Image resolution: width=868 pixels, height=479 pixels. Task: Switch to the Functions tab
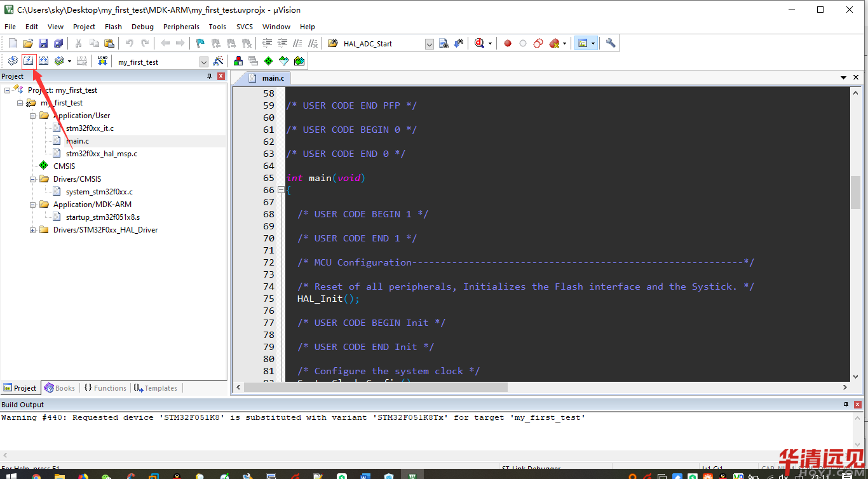(x=105, y=388)
